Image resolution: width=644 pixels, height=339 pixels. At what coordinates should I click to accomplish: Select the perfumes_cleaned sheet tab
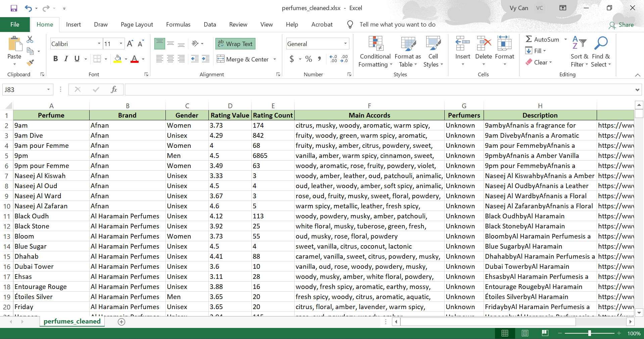72,322
